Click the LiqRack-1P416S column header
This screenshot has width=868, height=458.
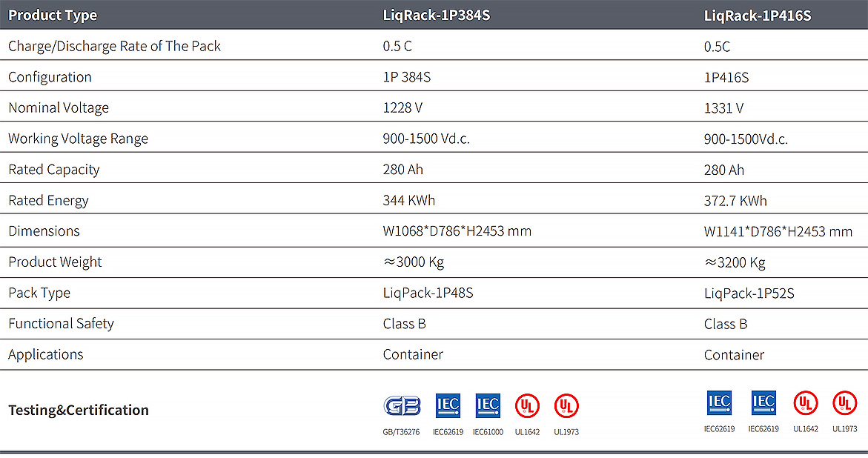pyautogui.click(x=758, y=16)
